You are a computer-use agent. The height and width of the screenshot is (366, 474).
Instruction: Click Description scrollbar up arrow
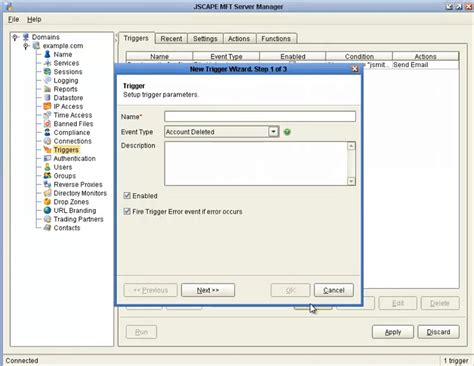[x=351, y=146]
